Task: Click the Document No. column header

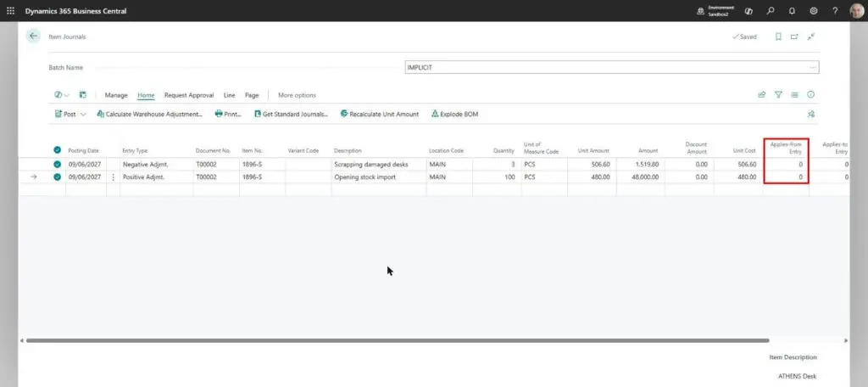Action: click(x=213, y=151)
